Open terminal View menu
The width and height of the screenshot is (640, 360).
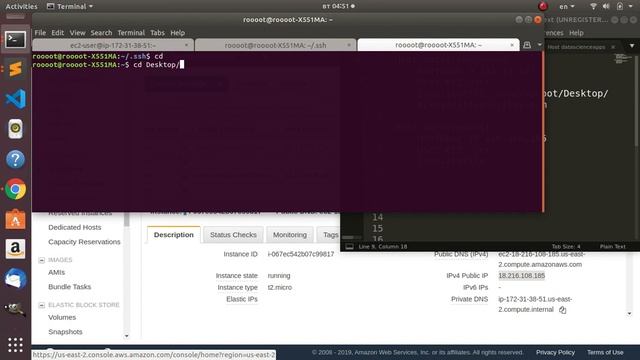(x=77, y=33)
